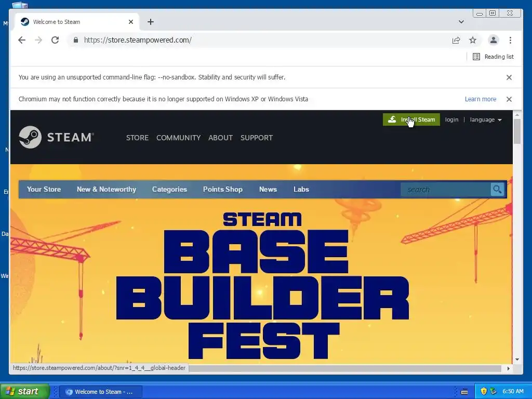Viewport: 532px width, 399px height.
Task: Click the Steam store search field
Action: [x=445, y=190]
